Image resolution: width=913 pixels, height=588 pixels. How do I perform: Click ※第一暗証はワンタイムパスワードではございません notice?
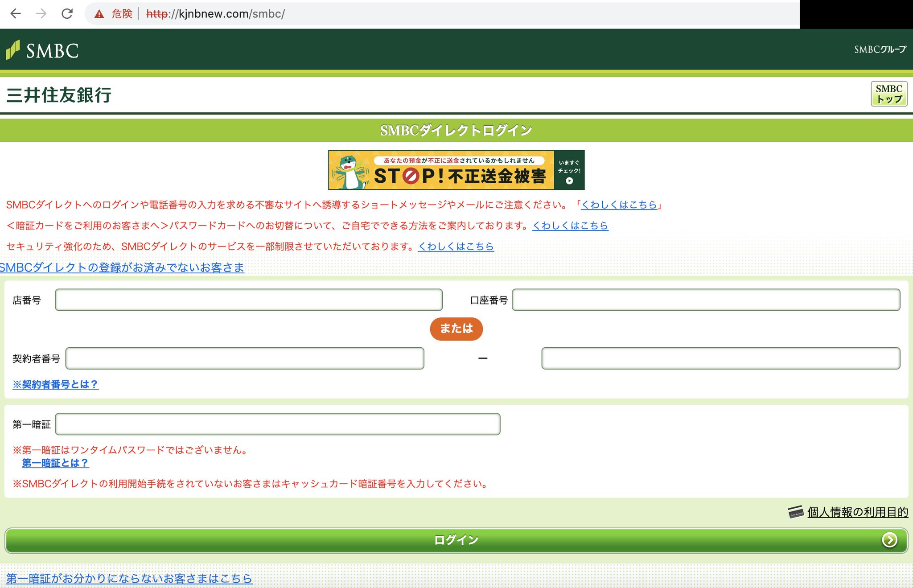[130, 450]
